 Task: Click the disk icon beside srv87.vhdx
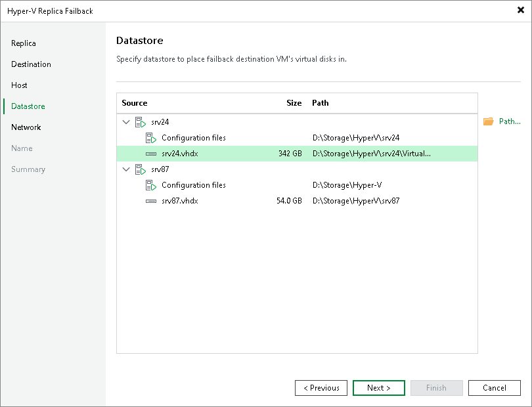coord(151,201)
